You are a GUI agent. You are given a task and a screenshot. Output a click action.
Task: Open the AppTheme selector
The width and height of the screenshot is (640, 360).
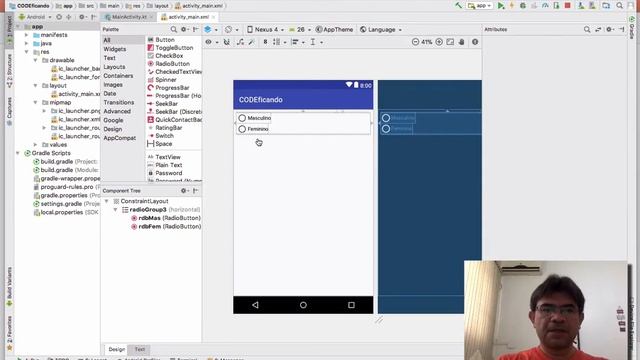click(334, 29)
